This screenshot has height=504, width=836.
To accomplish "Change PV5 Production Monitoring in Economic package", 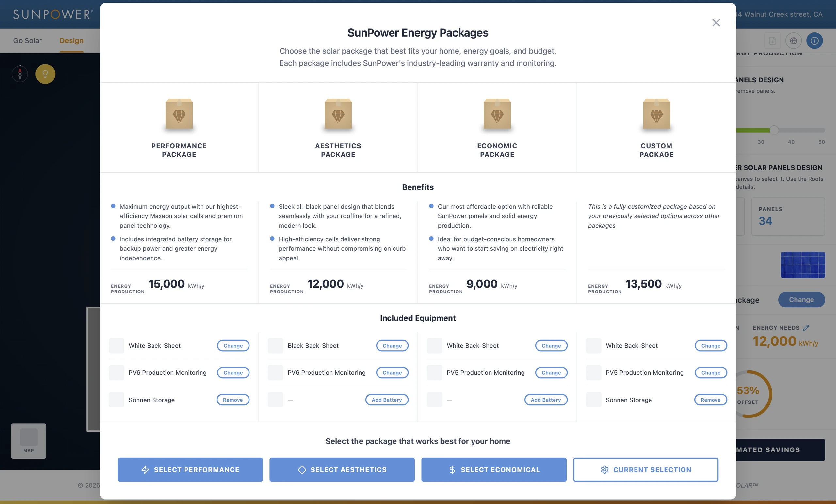I will click(551, 372).
